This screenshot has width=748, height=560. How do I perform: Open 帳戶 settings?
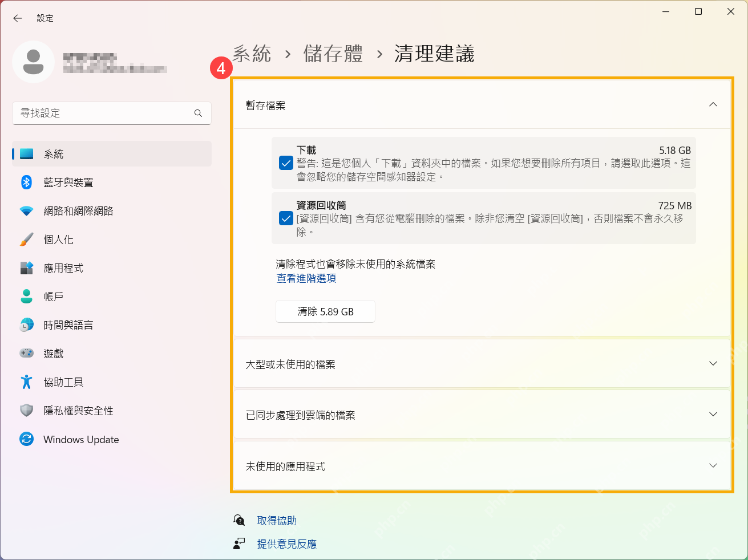pyautogui.click(x=112, y=297)
